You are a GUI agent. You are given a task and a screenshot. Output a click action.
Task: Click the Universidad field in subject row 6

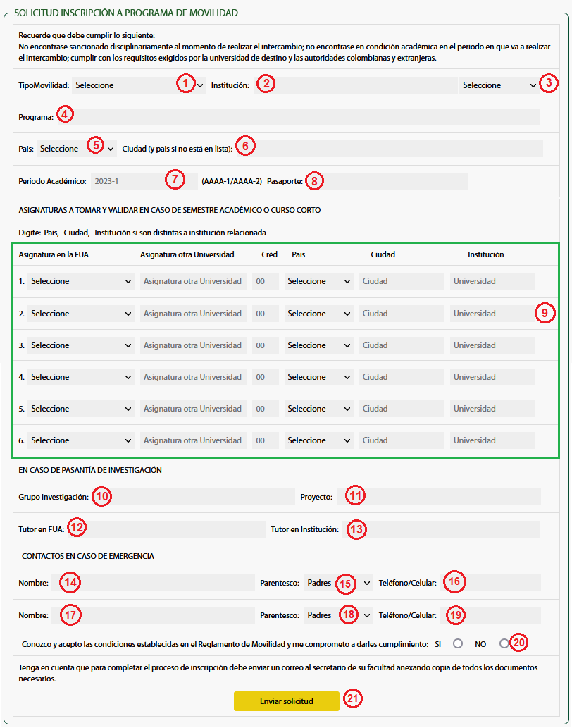(x=492, y=440)
